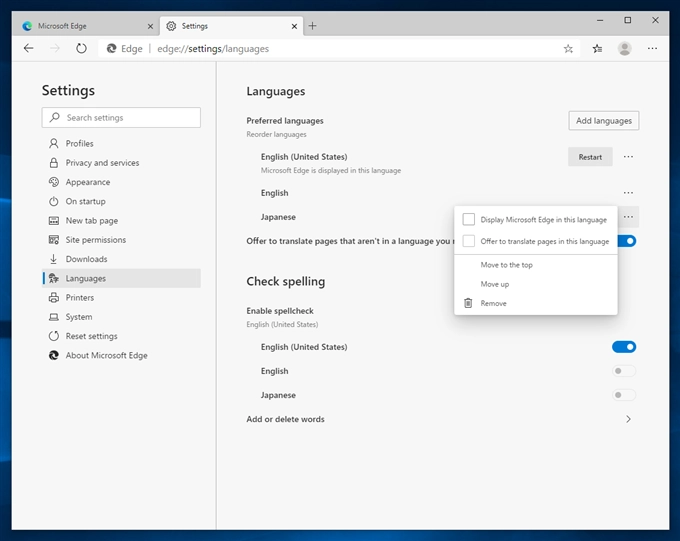Disable spellcheck for English (United States)
Image resolution: width=680 pixels, height=541 pixels.
pos(624,347)
